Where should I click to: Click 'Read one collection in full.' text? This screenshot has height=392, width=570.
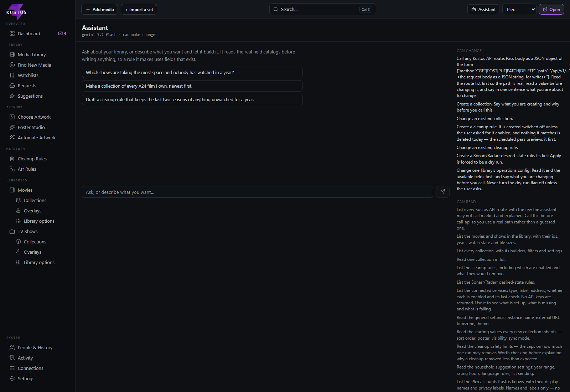482,259
